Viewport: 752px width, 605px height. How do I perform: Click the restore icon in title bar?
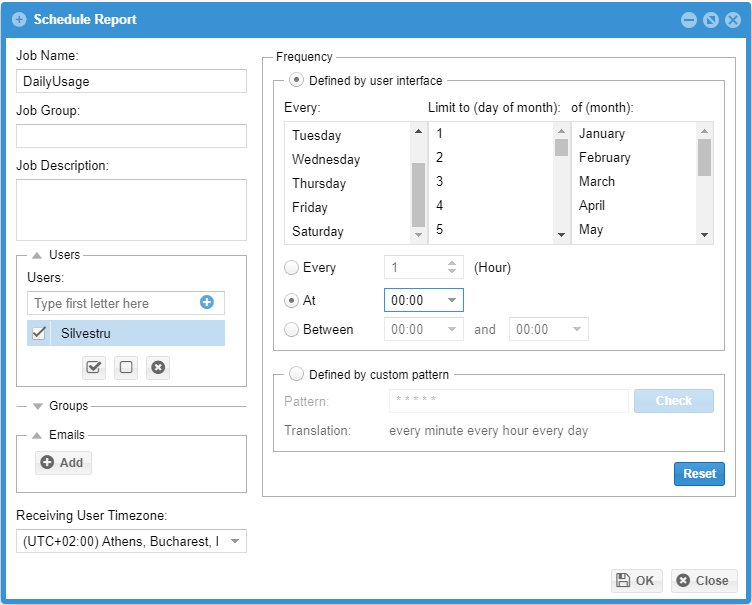coord(711,20)
